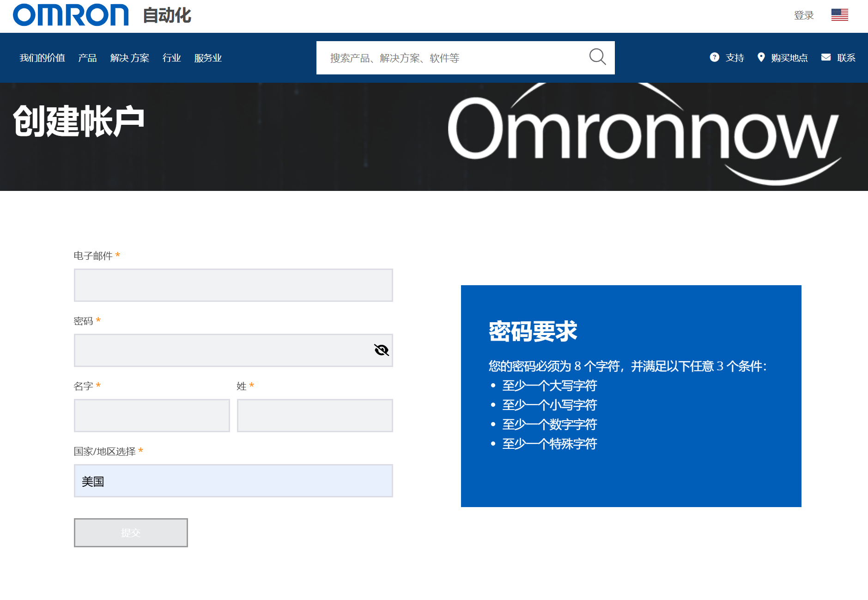Click the location pin icon
The image size is (868, 600).
pos(761,57)
